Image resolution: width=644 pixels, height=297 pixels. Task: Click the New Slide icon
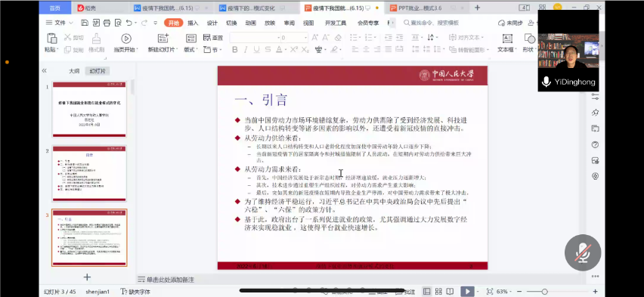click(163, 39)
